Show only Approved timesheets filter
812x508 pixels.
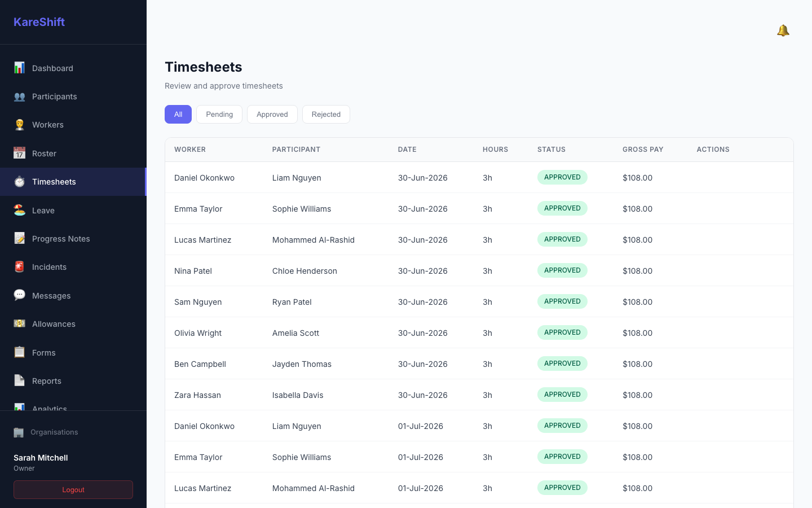pos(272,115)
